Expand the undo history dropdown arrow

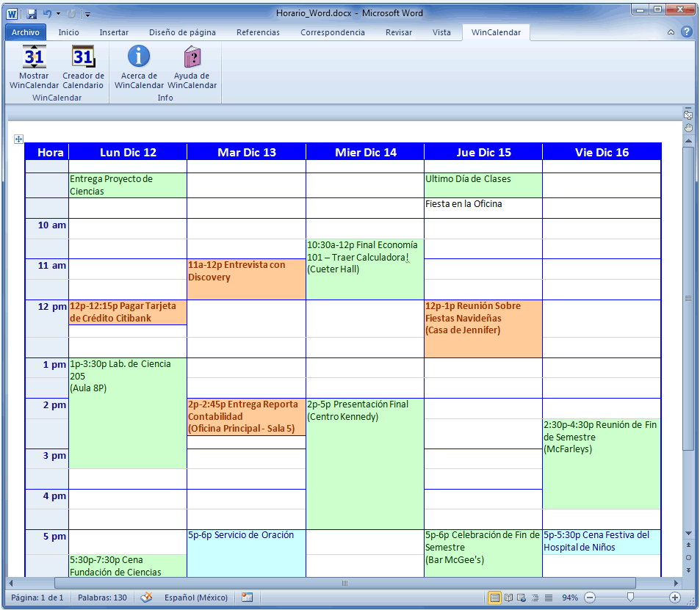58,14
